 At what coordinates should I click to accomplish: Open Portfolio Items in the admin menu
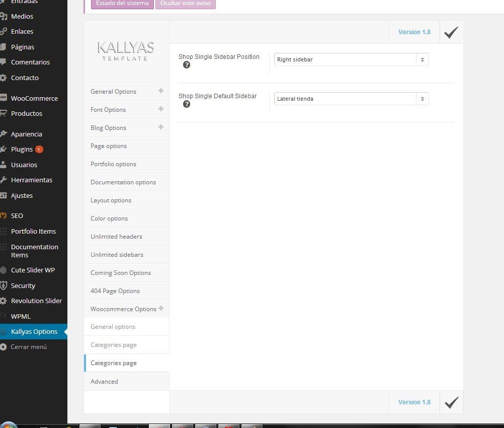coord(33,231)
